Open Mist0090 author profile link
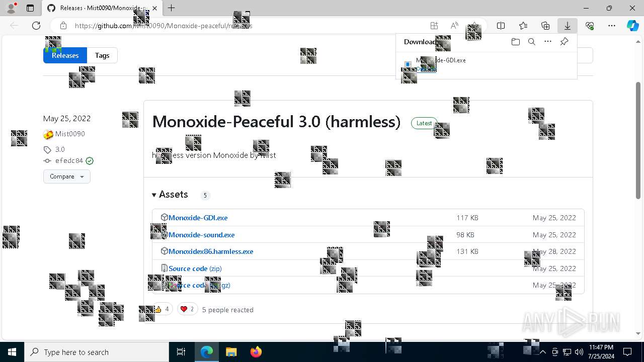The height and width of the screenshot is (362, 644). pos(70,134)
